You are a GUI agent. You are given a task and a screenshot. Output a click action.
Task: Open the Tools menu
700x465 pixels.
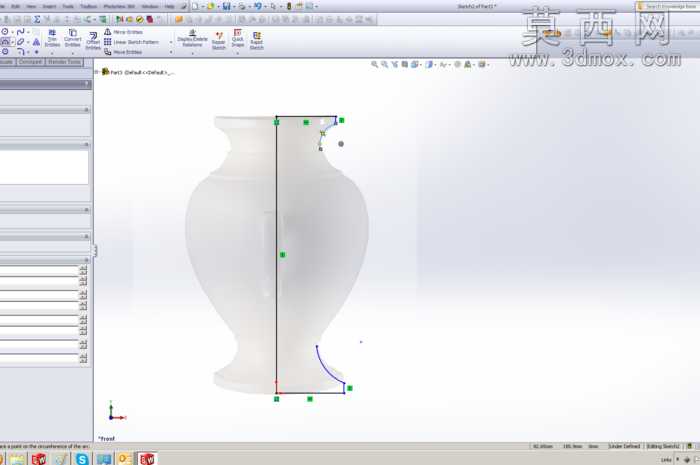point(68,6)
